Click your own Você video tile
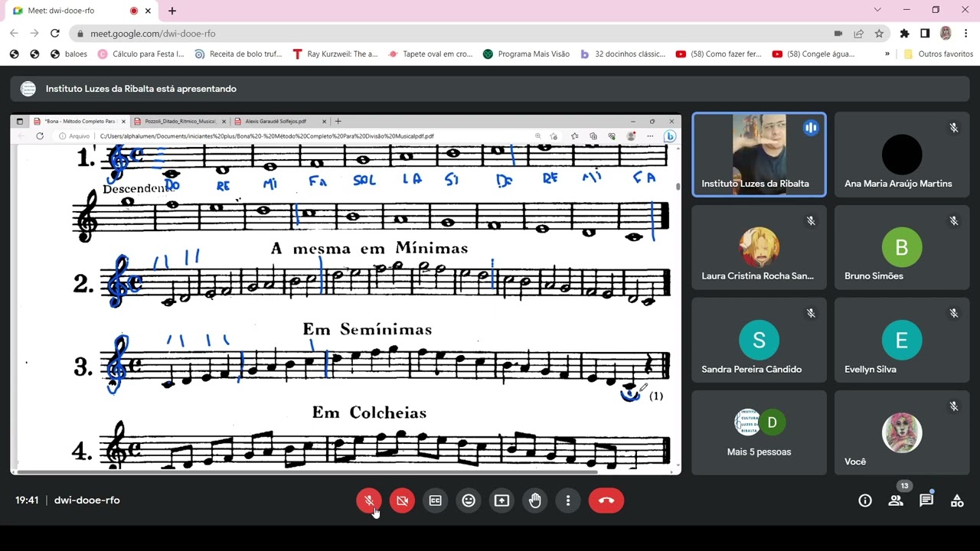The image size is (980, 551). point(902,432)
